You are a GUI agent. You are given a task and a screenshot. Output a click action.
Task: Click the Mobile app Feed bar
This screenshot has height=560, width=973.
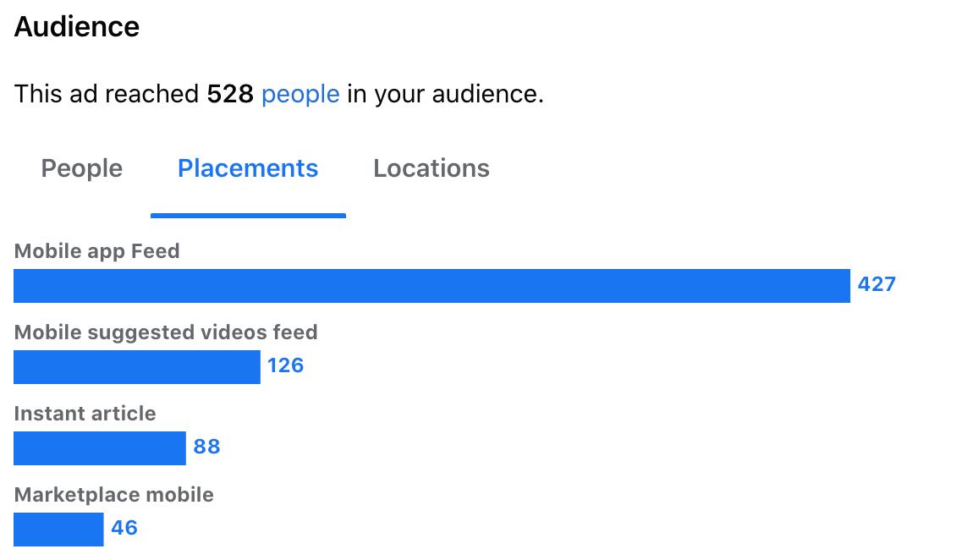tap(432, 286)
